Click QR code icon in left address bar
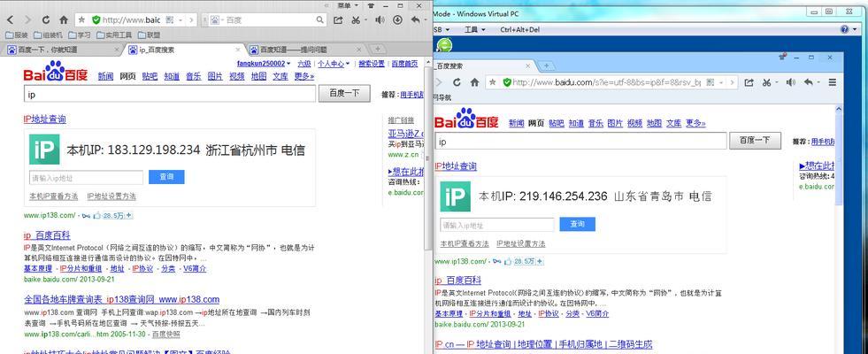 point(170,20)
